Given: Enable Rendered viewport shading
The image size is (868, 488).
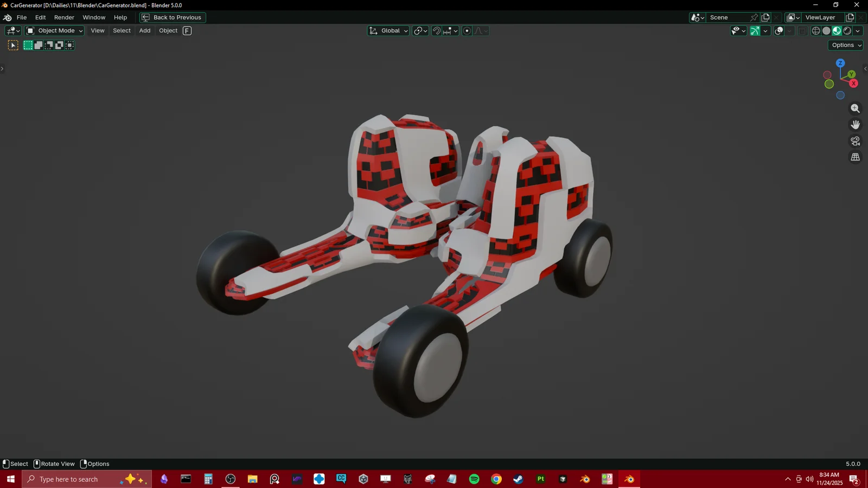Looking at the screenshot, I should pyautogui.click(x=847, y=31).
